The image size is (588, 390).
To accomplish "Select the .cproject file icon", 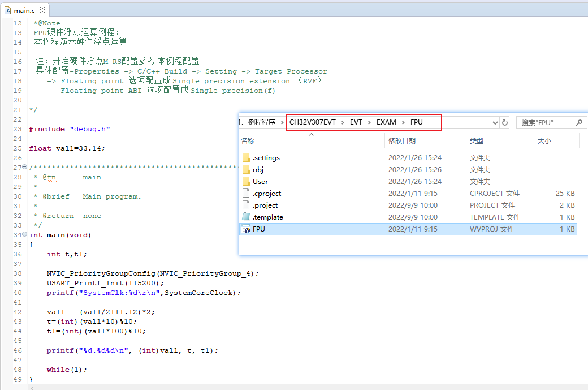I will (x=246, y=194).
